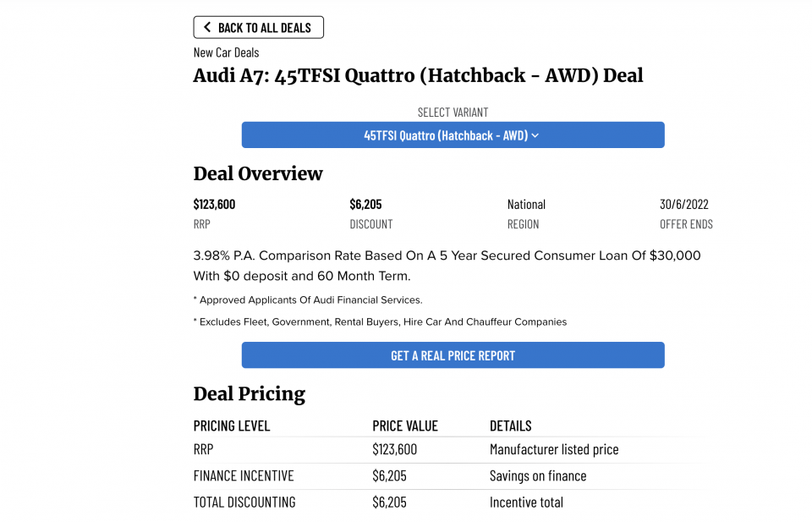The width and height of the screenshot is (812, 522).
Task: Click the Audi A7 deal heading
Action: point(419,75)
